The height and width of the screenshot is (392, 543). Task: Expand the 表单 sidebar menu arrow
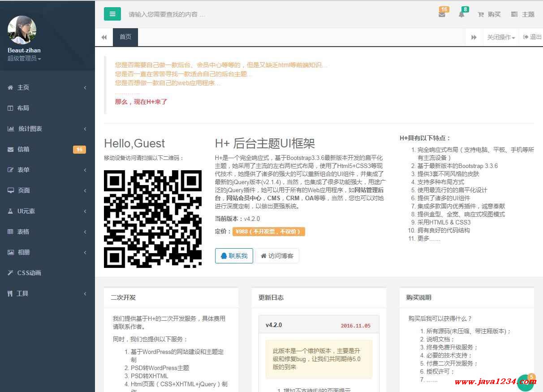point(85,170)
